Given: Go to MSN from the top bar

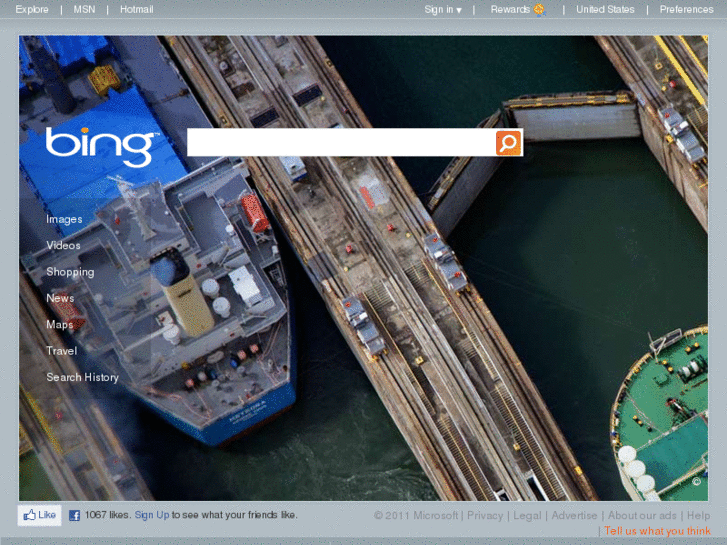Looking at the screenshot, I should click(84, 9).
